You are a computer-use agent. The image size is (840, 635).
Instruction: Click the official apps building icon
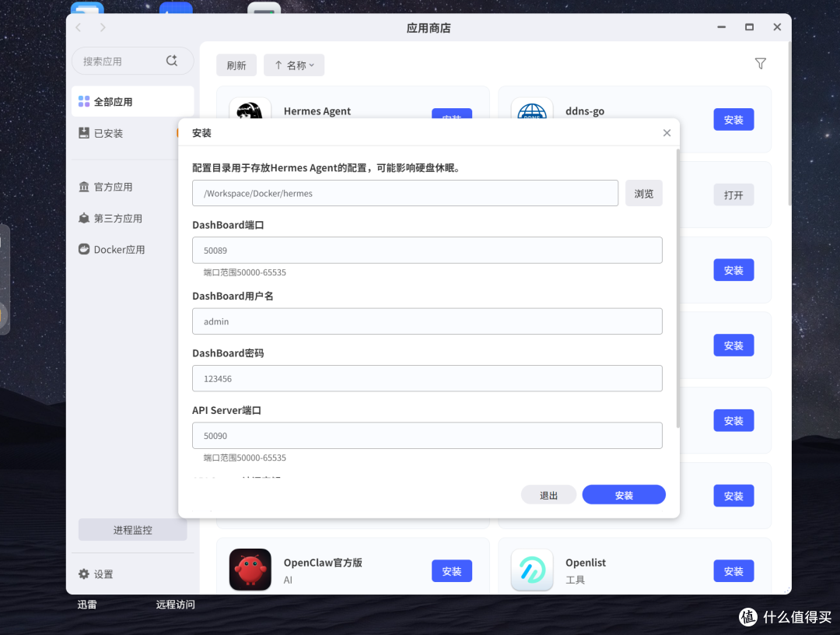(x=84, y=187)
